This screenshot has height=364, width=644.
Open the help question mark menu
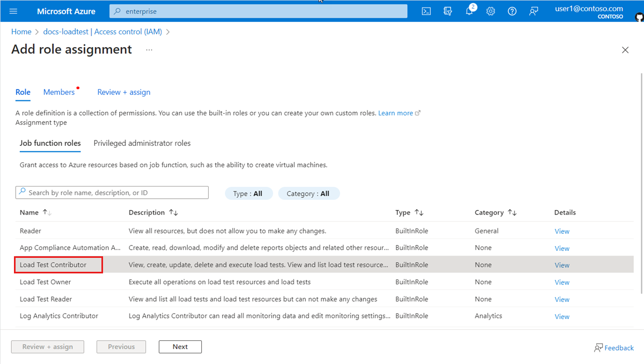click(511, 11)
